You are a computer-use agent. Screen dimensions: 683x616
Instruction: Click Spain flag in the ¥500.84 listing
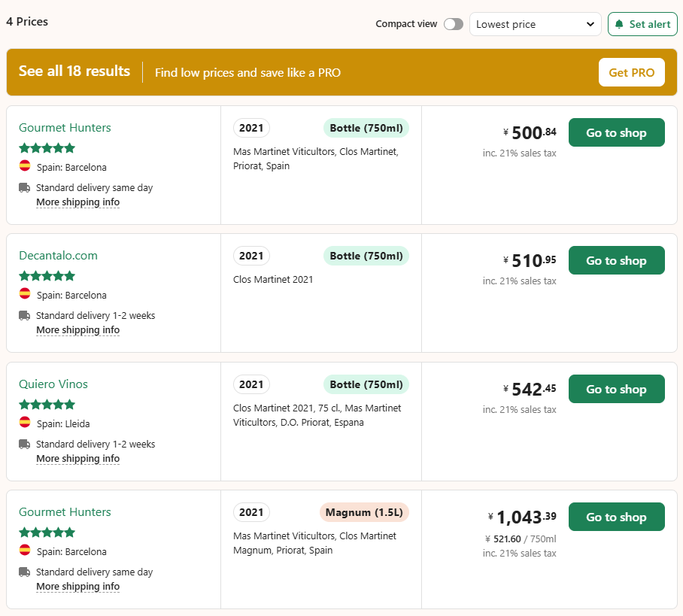coord(25,165)
